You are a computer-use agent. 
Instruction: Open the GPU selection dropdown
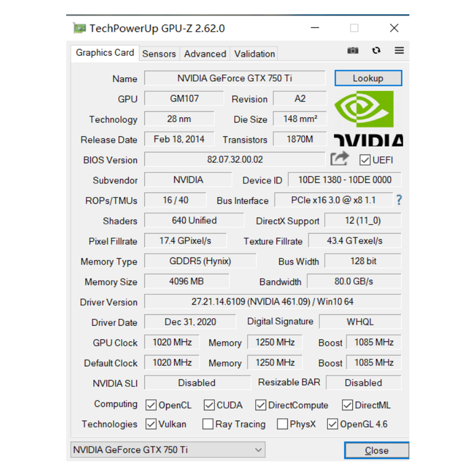click(168, 450)
